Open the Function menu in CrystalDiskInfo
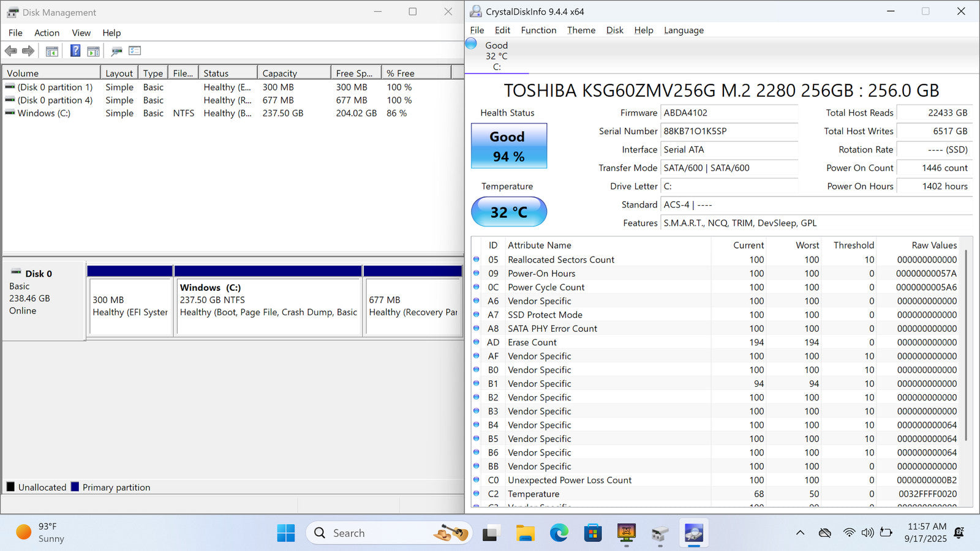 click(x=538, y=30)
